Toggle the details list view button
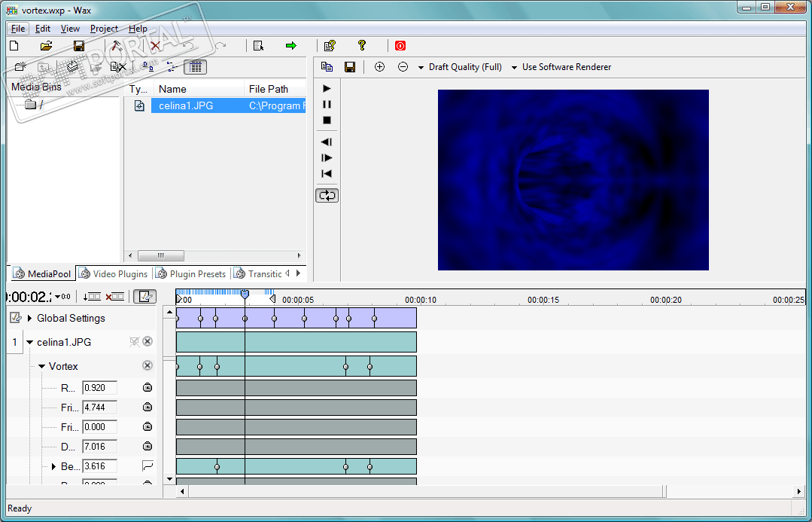Viewport: 812px width, 522px height. pyautogui.click(x=195, y=67)
